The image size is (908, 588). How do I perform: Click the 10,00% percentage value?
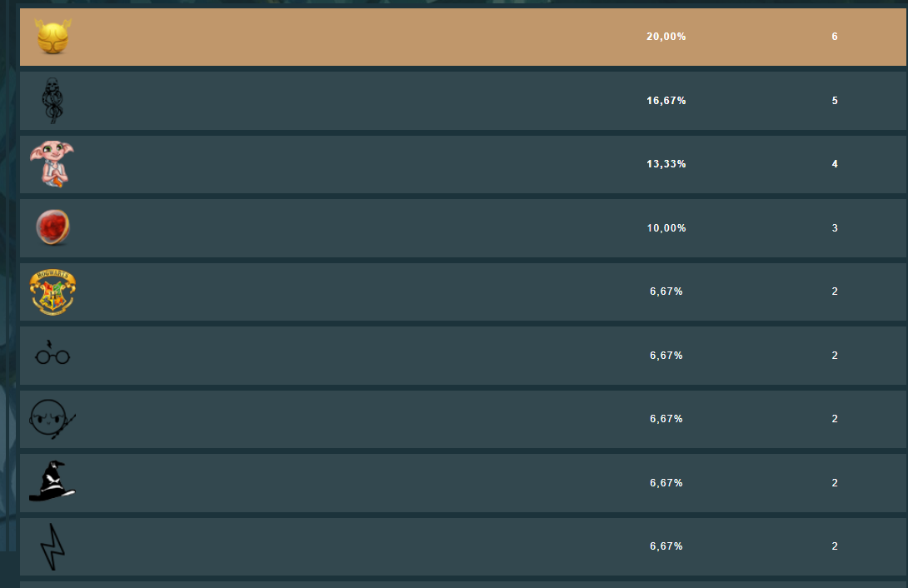coord(666,228)
